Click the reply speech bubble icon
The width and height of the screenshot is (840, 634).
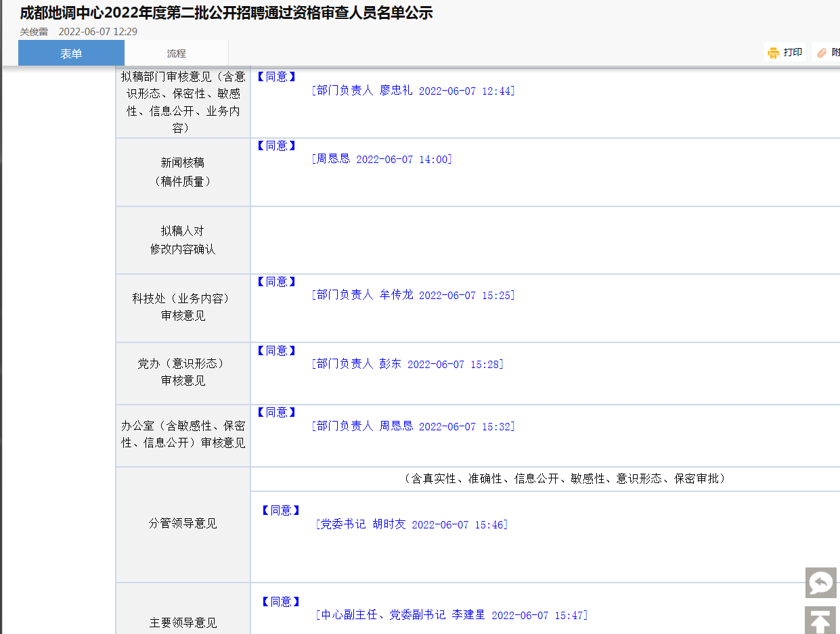pyautogui.click(x=820, y=583)
